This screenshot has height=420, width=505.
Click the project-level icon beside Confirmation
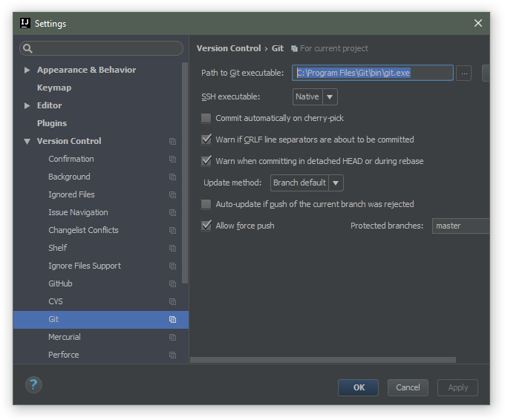pyautogui.click(x=172, y=159)
